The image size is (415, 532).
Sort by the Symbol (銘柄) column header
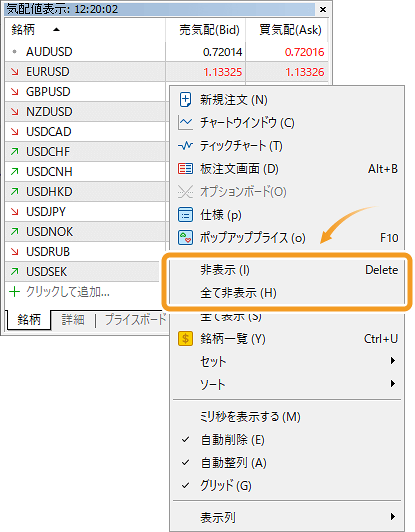pyautogui.click(x=85, y=30)
